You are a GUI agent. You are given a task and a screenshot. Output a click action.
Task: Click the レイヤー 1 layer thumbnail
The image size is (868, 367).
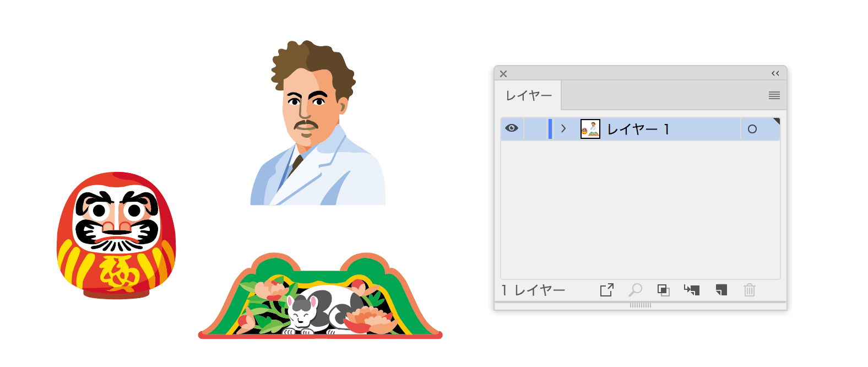click(590, 129)
